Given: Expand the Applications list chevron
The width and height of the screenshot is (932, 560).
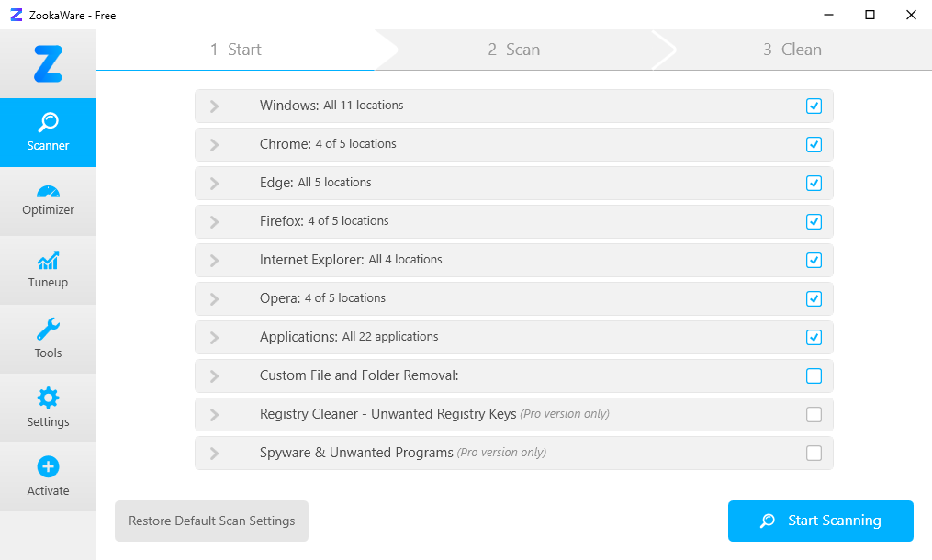Looking at the screenshot, I should (x=214, y=338).
